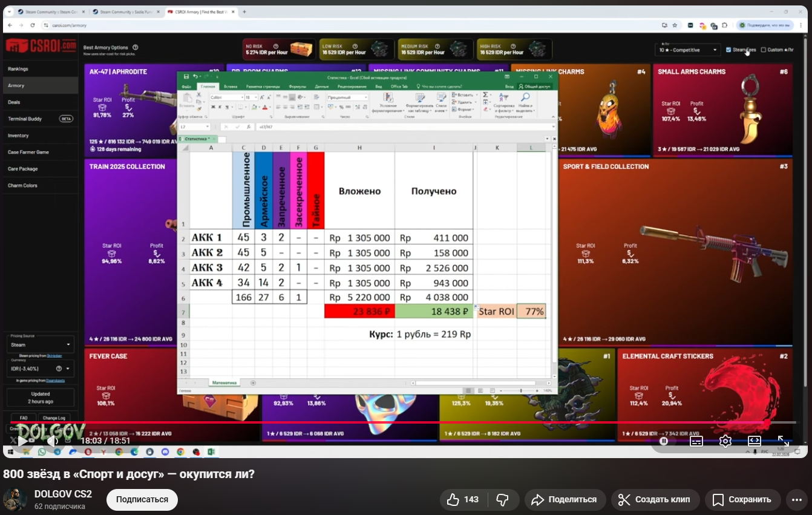Enter fullscreen video mode
Image resolution: width=812 pixels, height=515 pixels.
(783, 441)
